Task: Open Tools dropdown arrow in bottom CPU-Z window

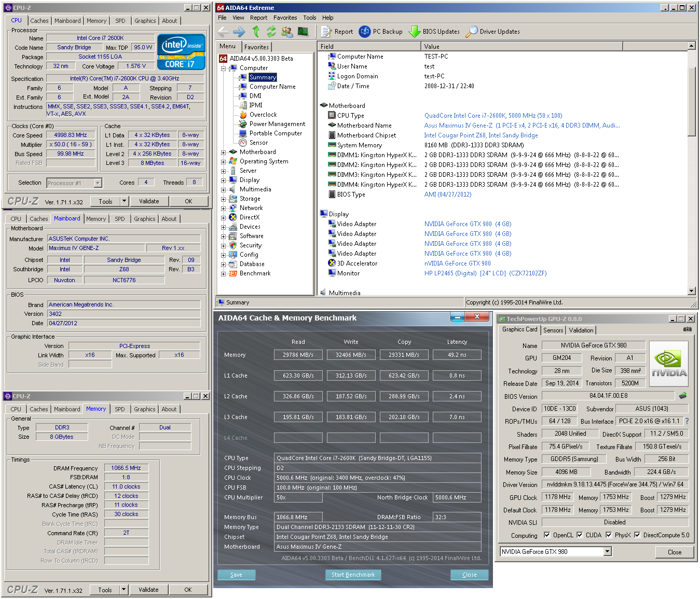Action: click(x=123, y=590)
